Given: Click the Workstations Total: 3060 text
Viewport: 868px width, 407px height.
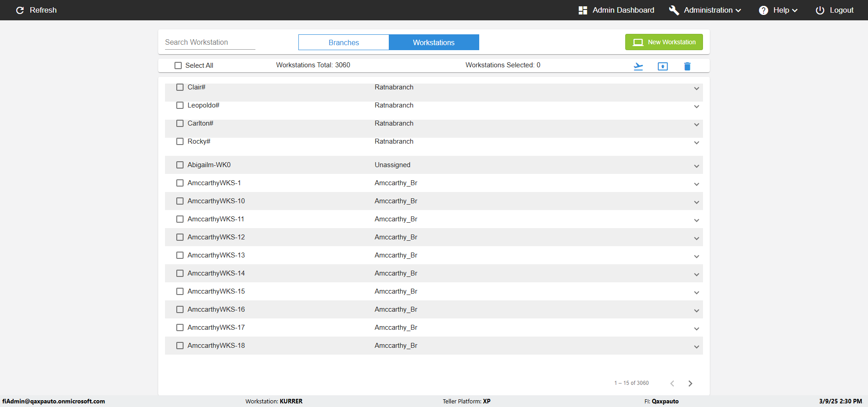Looking at the screenshot, I should 313,65.
